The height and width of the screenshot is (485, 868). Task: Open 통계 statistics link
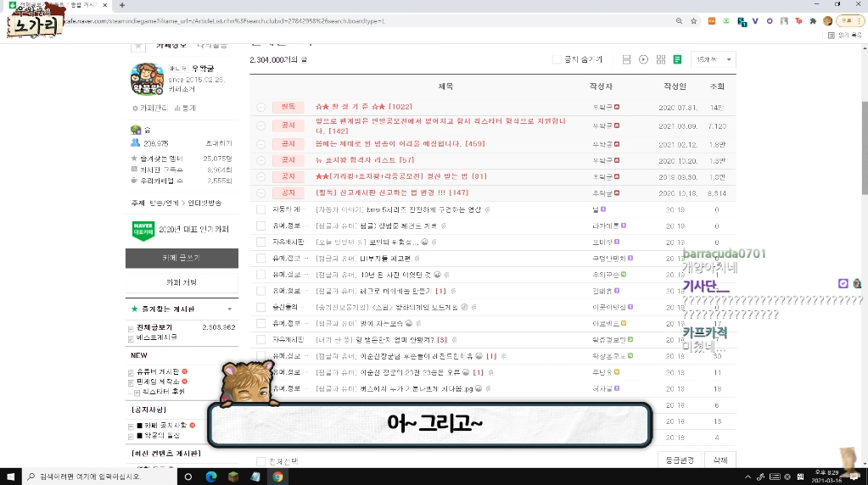[186, 108]
